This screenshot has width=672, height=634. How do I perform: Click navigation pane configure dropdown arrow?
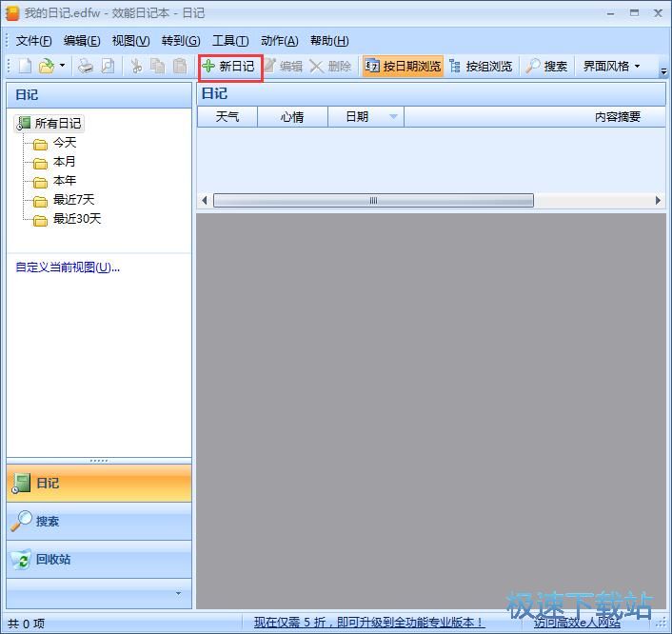coord(178,593)
